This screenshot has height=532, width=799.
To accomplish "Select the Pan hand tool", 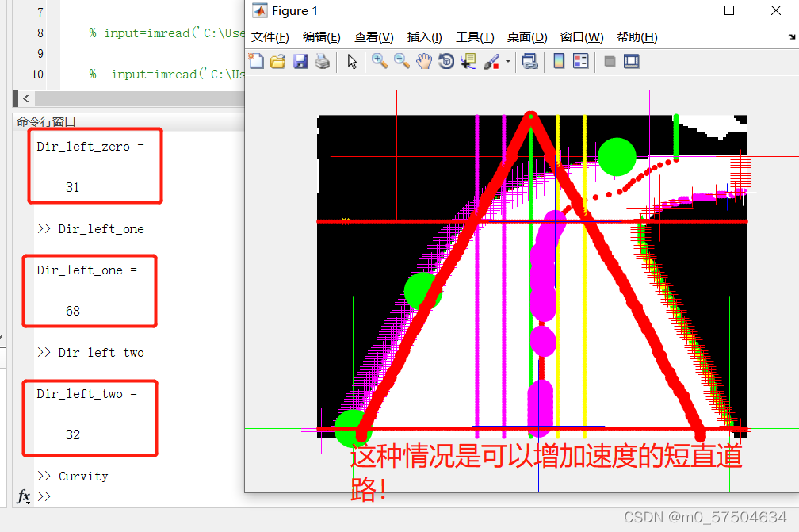I will pyautogui.click(x=424, y=62).
